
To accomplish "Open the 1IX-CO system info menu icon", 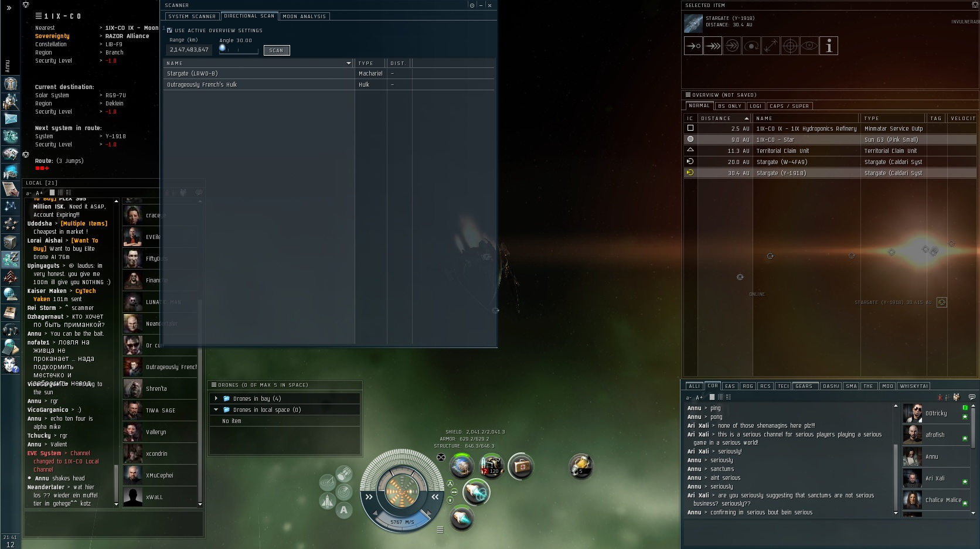I will click(39, 16).
